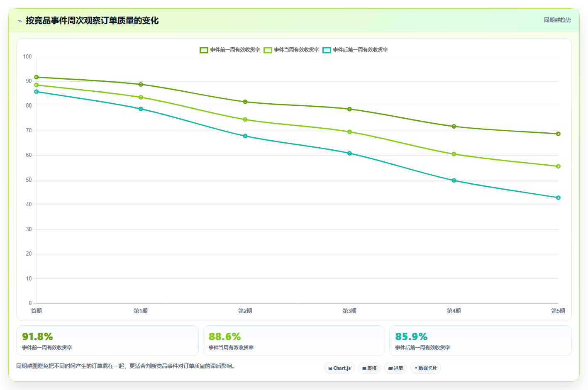Click the 第5期 x-axis label

tap(558, 311)
